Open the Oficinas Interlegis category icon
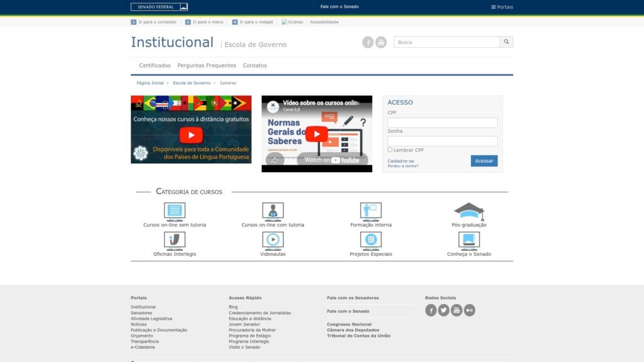The image size is (644, 362). tap(174, 240)
